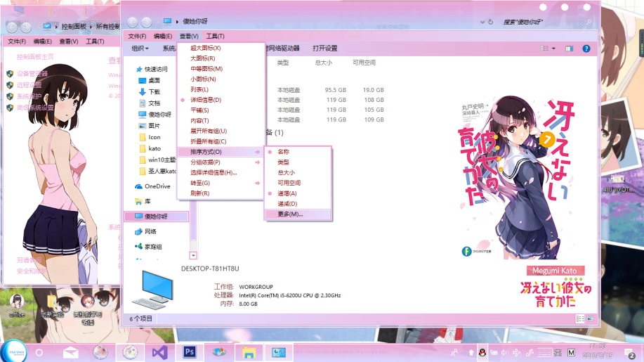The height and width of the screenshot is (362, 644).
Task: Click 打开设置 in Explorer toolbar
Action: click(x=325, y=49)
